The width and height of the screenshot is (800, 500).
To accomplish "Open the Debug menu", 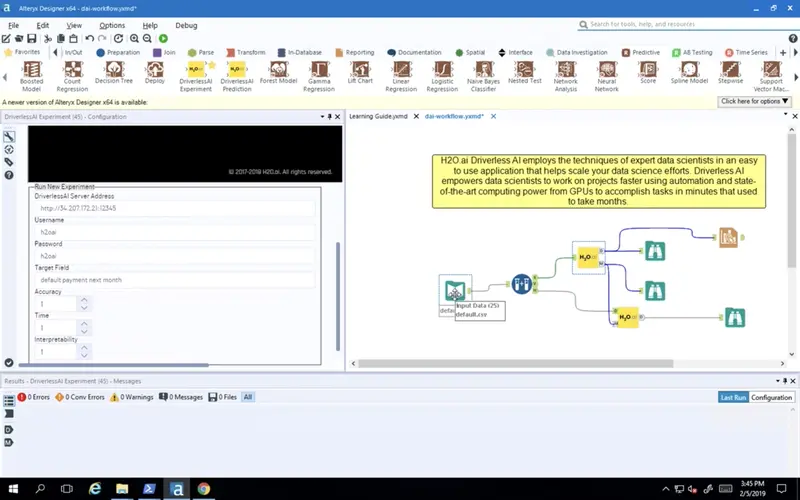I will [x=186, y=25].
